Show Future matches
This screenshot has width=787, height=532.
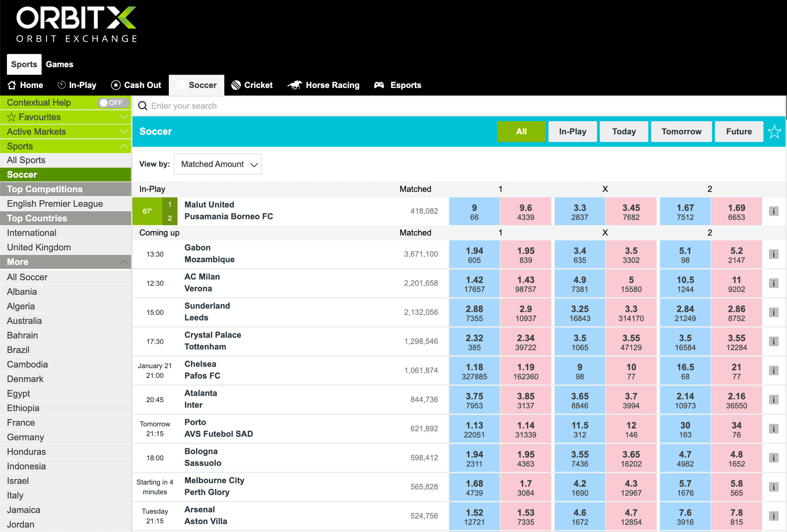point(739,131)
